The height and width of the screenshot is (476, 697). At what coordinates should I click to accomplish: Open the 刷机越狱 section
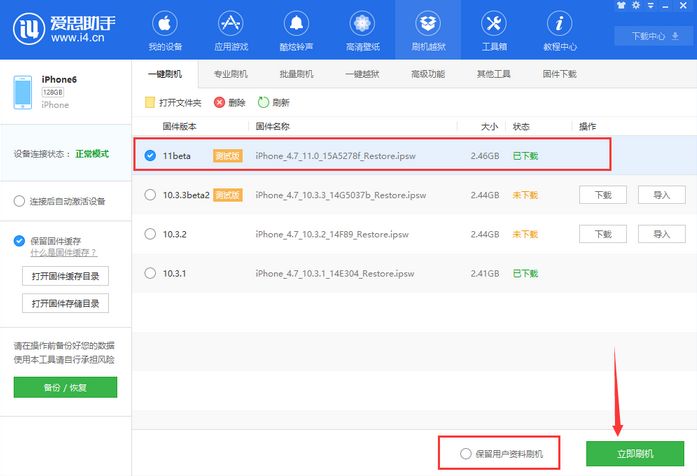(x=428, y=30)
